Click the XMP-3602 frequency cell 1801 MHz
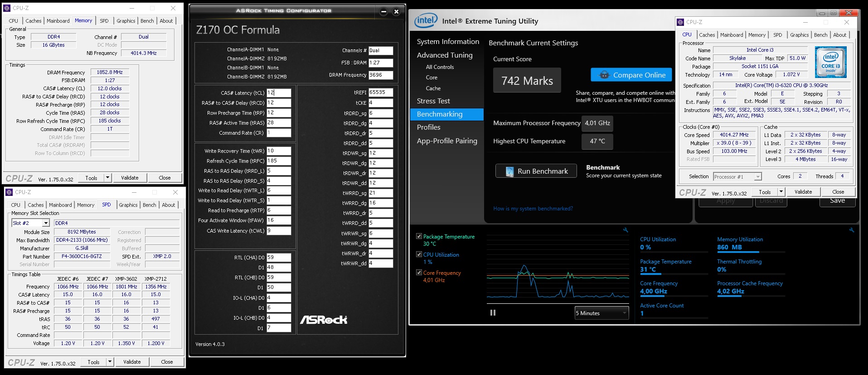 126,287
